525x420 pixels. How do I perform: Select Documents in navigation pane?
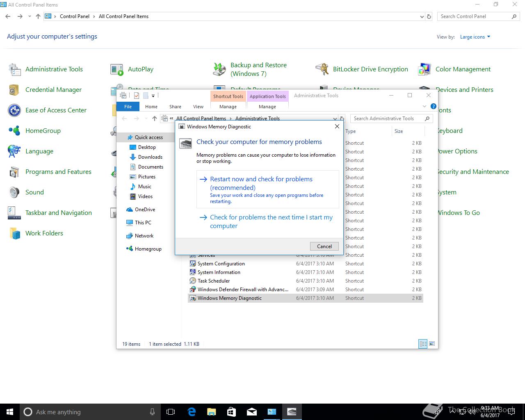click(151, 167)
